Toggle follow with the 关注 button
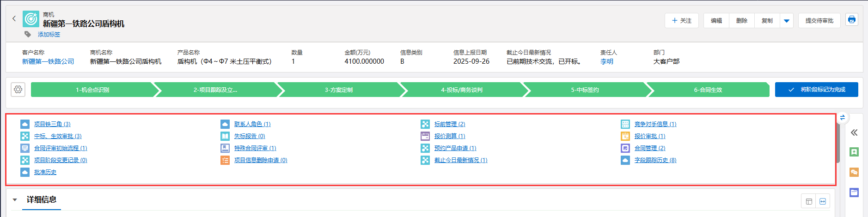 pyautogui.click(x=682, y=21)
